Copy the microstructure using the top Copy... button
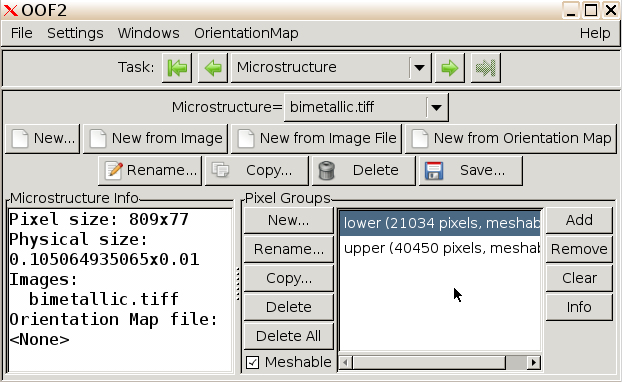The height and width of the screenshot is (382, 622). (257, 171)
